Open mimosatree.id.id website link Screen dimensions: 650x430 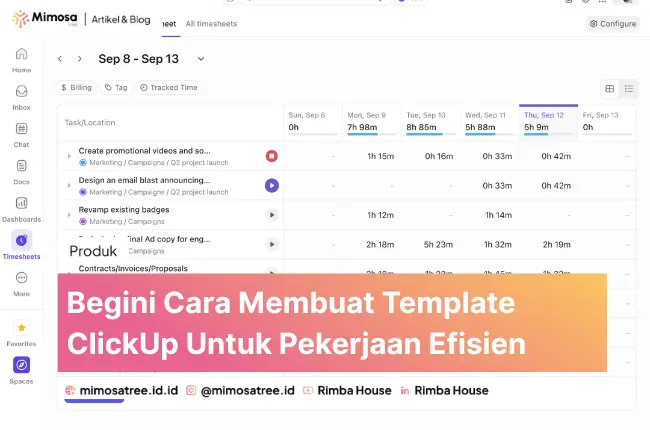click(x=129, y=390)
